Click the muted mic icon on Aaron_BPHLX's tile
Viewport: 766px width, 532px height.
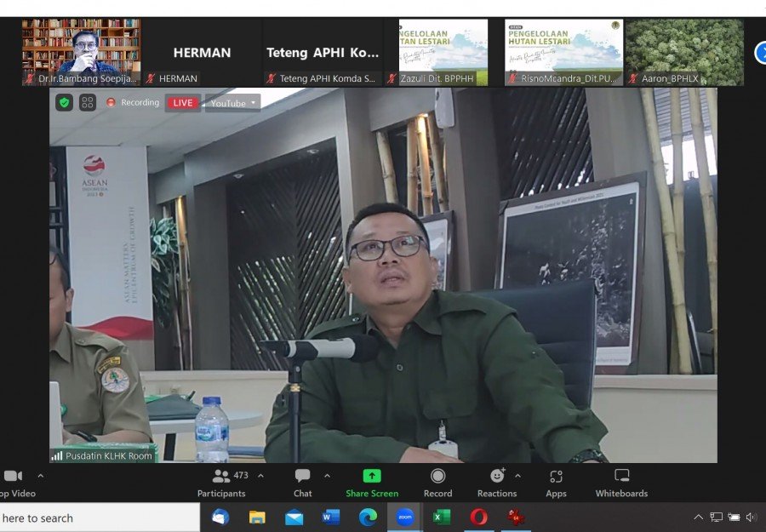pyautogui.click(x=633, y=78)
